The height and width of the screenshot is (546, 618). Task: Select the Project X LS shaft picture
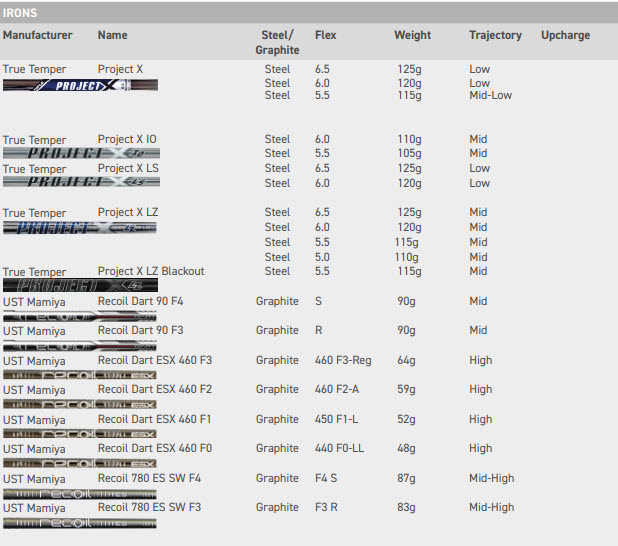(79, 183)
